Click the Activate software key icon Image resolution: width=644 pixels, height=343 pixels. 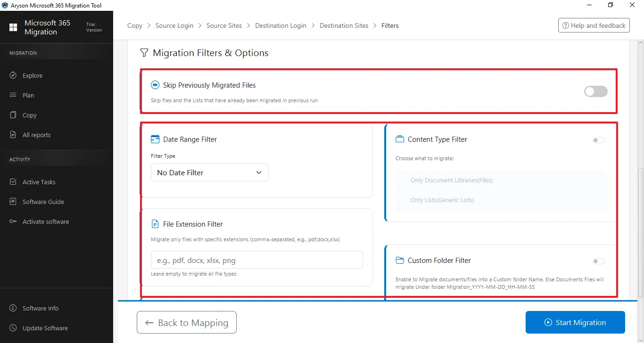pos(13,221)
